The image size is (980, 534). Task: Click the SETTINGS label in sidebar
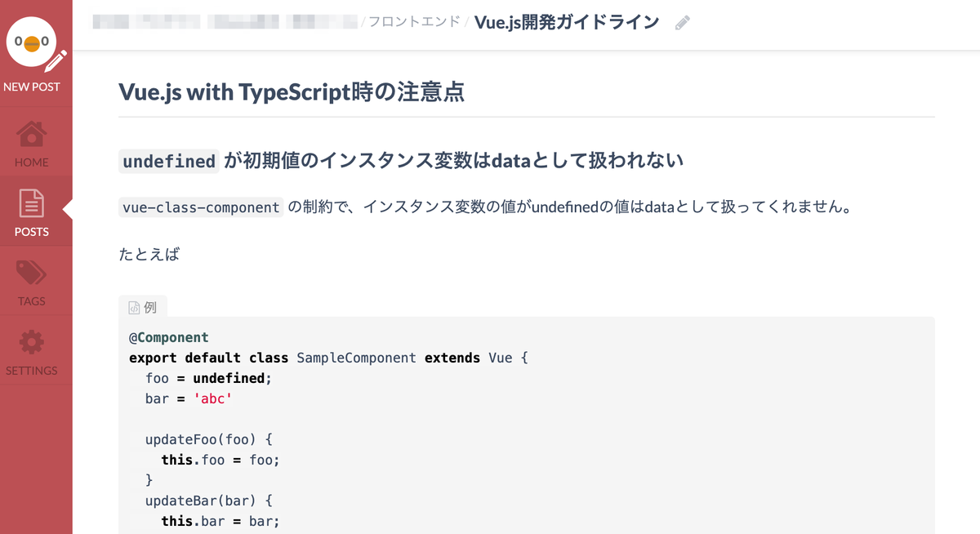tap(32, 371)
